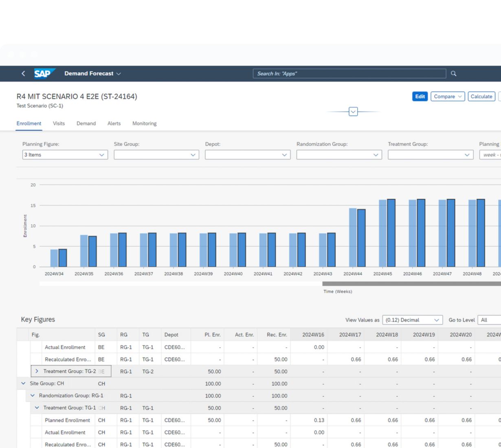Collapse the Randomization Group: RG-1 row
Viewport: 501px width, 448px height.
(x=33, y=396)
